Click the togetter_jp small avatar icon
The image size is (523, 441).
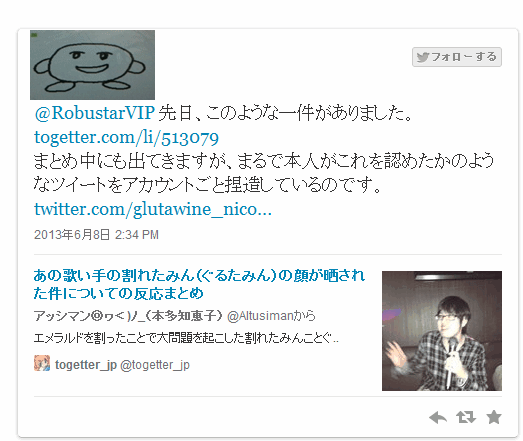pos(42,364)
